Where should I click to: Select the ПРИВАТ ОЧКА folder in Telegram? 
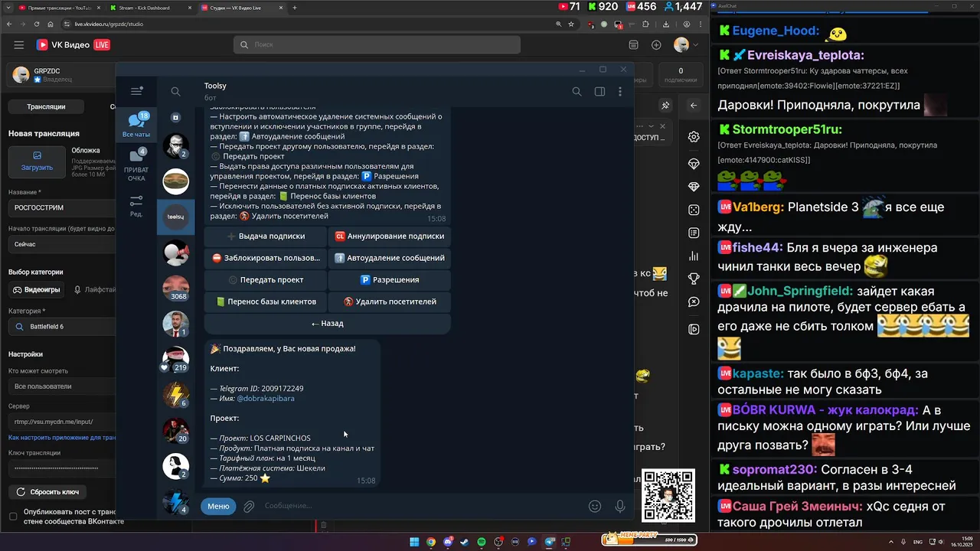click(136, 166)
